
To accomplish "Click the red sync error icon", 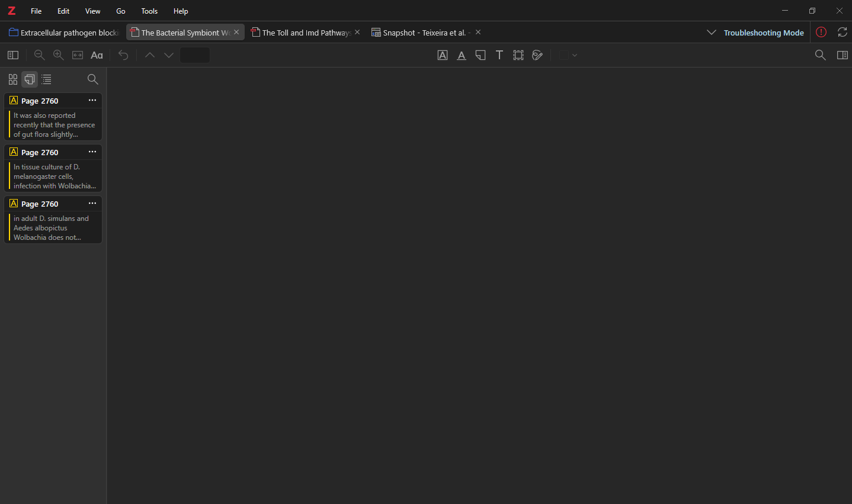I will [821, 33].
